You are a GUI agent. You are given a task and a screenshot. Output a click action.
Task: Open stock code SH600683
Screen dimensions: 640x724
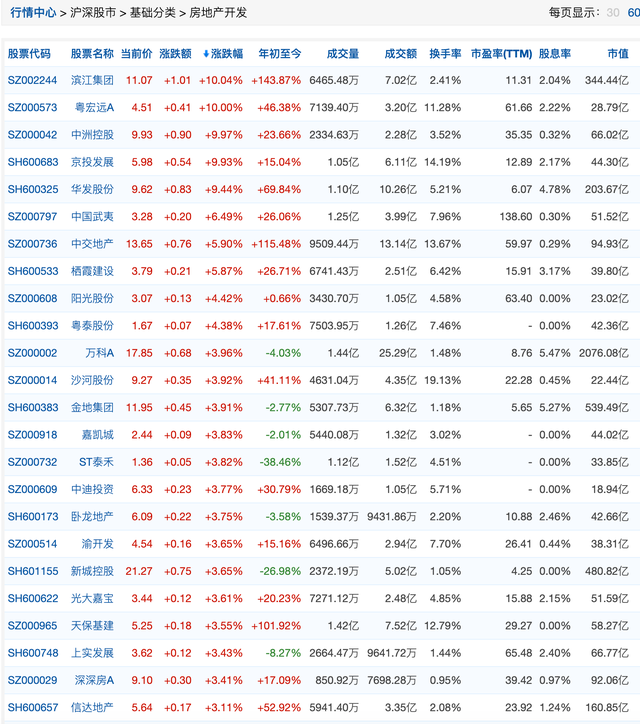point(33,162)
